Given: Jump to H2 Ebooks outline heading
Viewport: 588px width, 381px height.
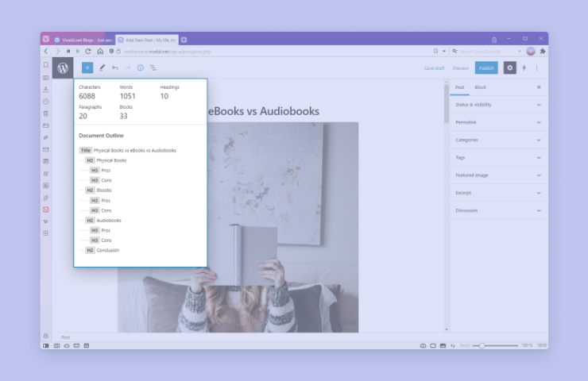Looking at the screenshot, I should tap(99, 190).
